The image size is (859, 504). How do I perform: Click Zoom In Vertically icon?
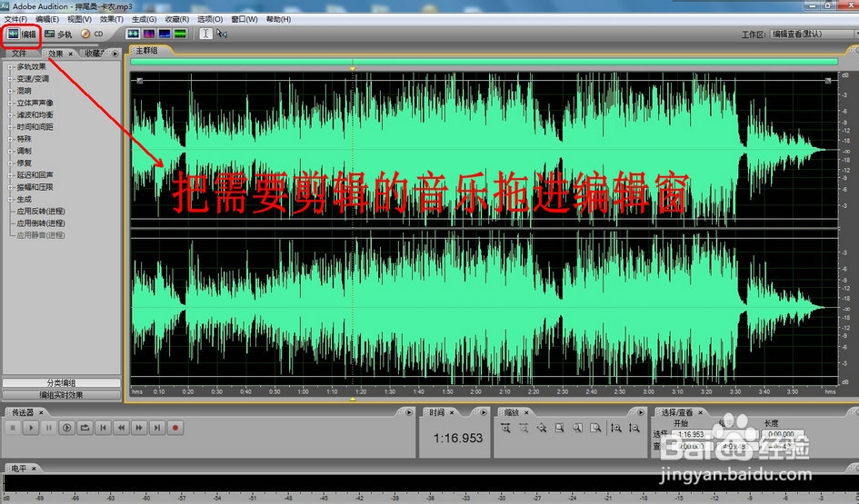coord(616,428)
